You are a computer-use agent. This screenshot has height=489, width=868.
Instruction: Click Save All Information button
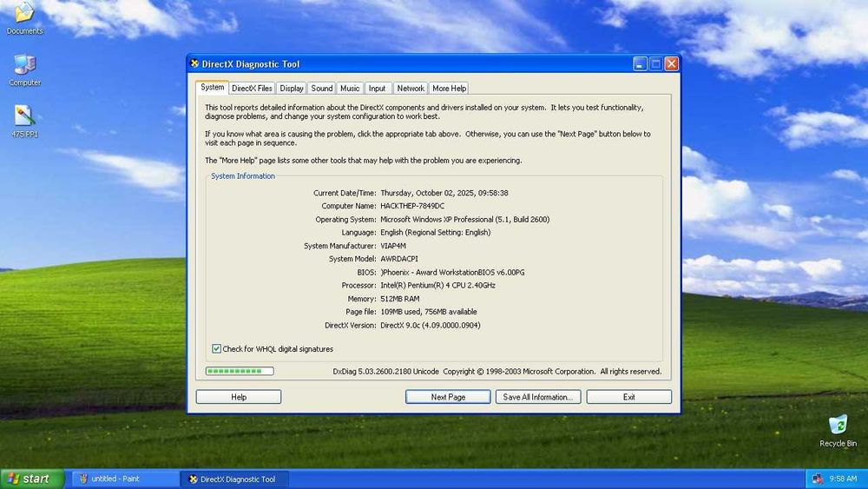click(x=538, y=397)
